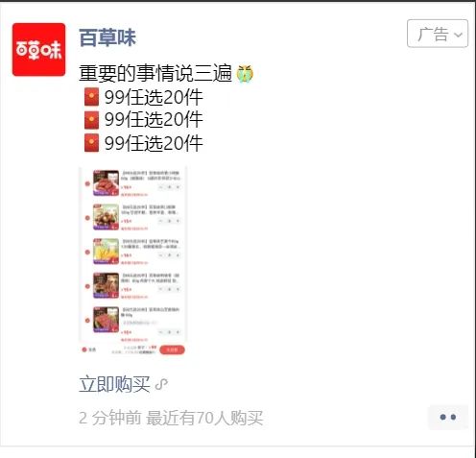
Task: Open the two-dot comment and like button
Action: (448, 417)
